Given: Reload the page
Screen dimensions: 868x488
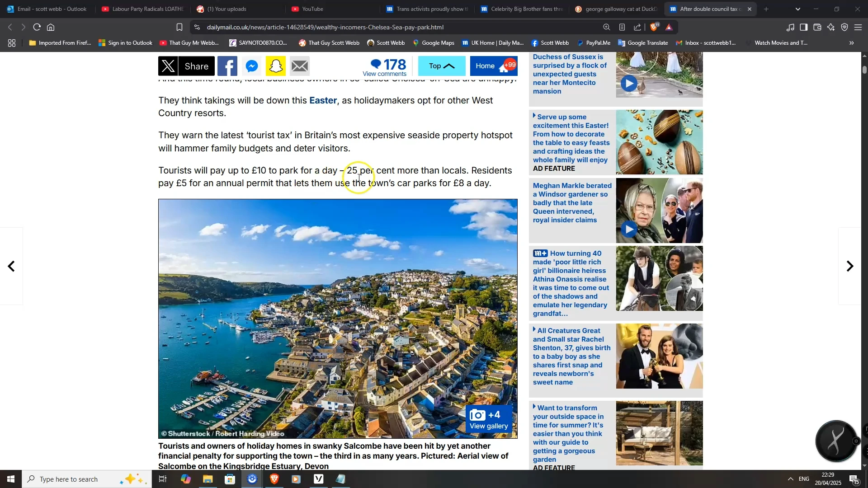Looking at the screenshot, I should pyautogui.click(x=37, y=27).
